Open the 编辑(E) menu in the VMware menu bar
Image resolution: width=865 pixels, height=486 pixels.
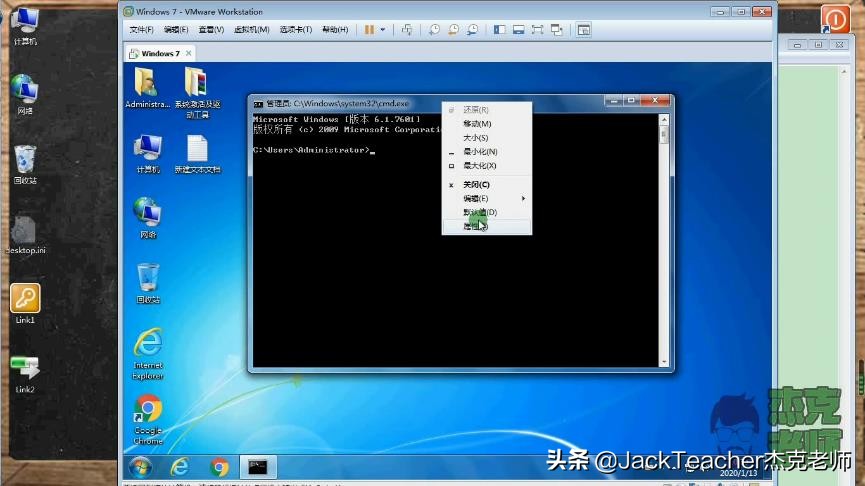click(x=176, y=30)
